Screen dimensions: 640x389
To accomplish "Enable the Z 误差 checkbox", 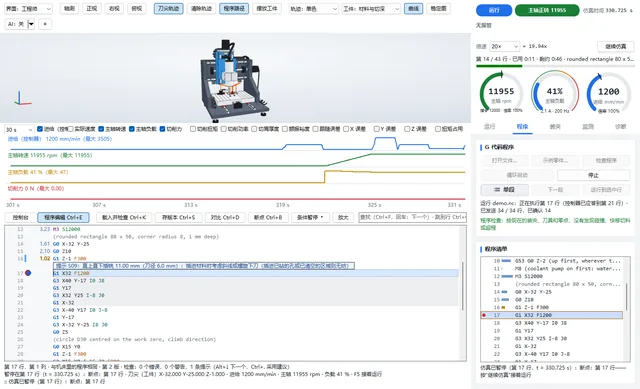I will click(x=407, y=129).
